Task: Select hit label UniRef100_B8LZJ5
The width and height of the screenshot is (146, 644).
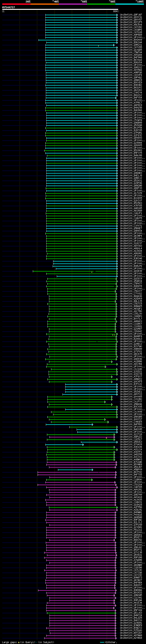Action: click(x=131, y=301)
